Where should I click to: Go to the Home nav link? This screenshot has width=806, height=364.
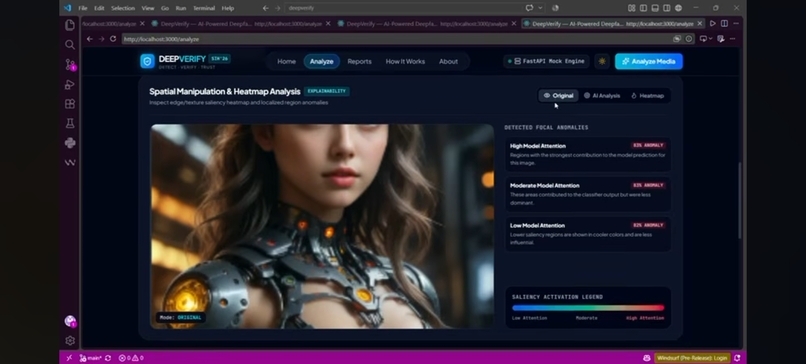pos(286,61)
